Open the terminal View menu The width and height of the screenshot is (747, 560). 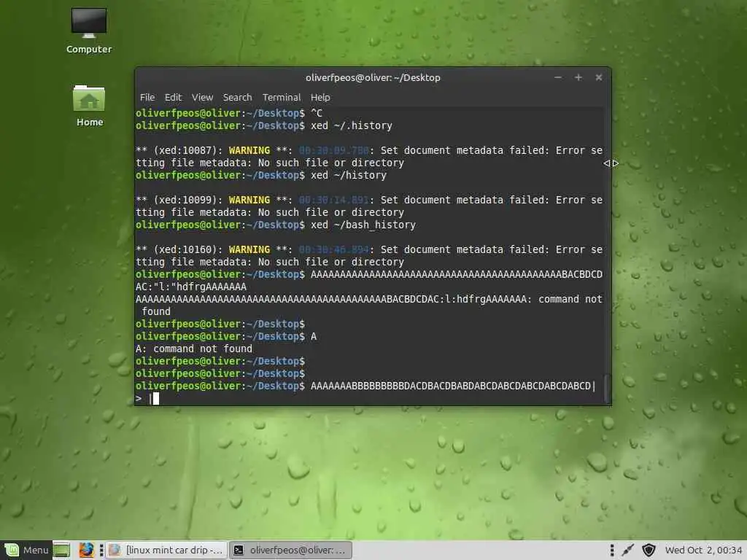click(202, 97)
